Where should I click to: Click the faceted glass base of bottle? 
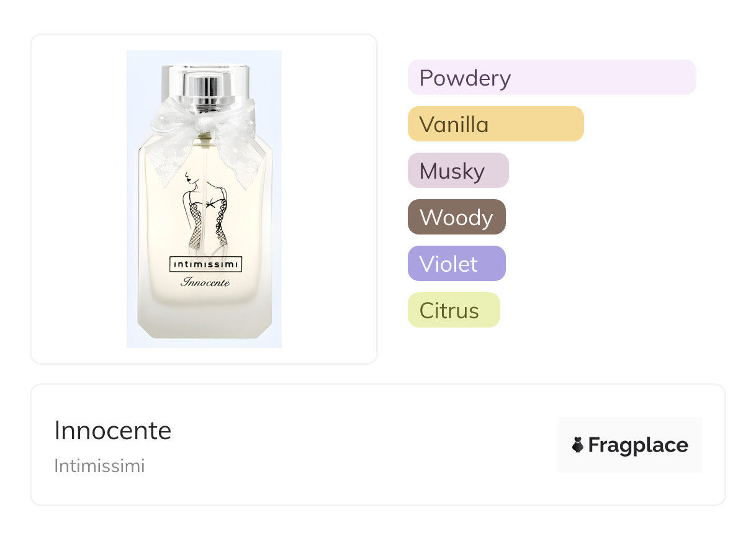(205, 319)
